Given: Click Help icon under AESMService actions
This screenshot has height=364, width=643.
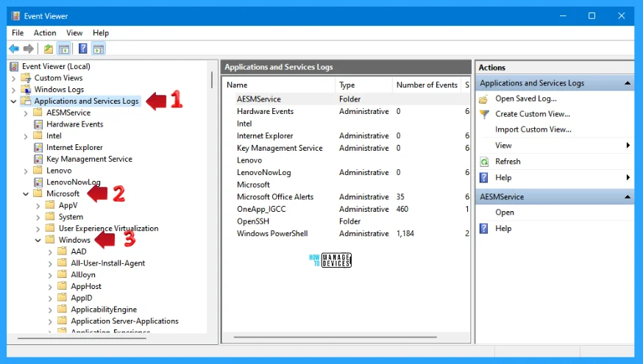Looking at the screenshot, I should click(x=484, y=228).
